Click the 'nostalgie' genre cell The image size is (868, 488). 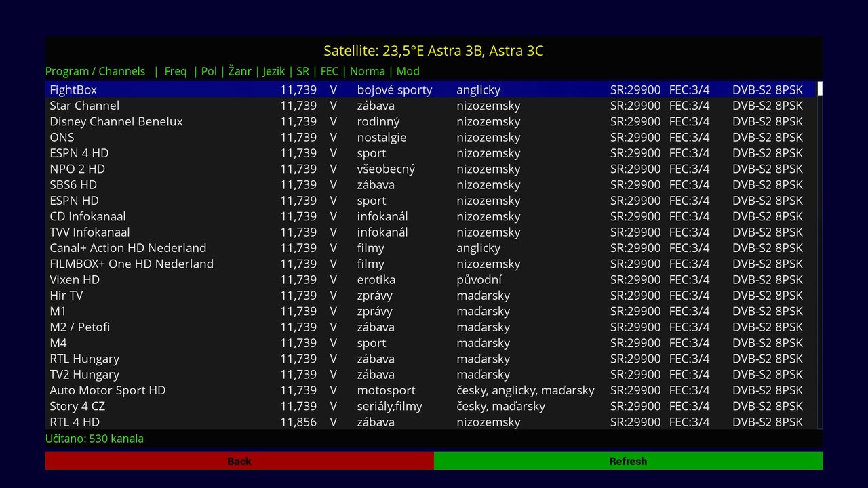(x=382, y=138)
